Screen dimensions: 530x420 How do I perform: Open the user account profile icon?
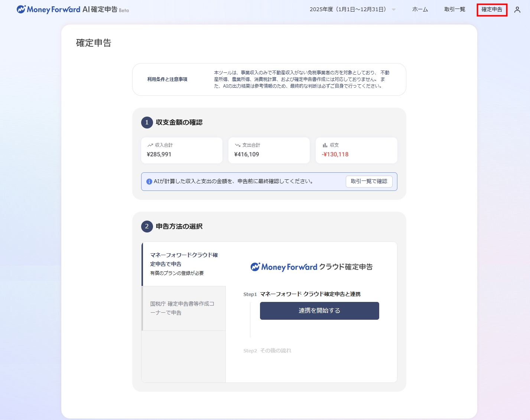coord(517,10)
